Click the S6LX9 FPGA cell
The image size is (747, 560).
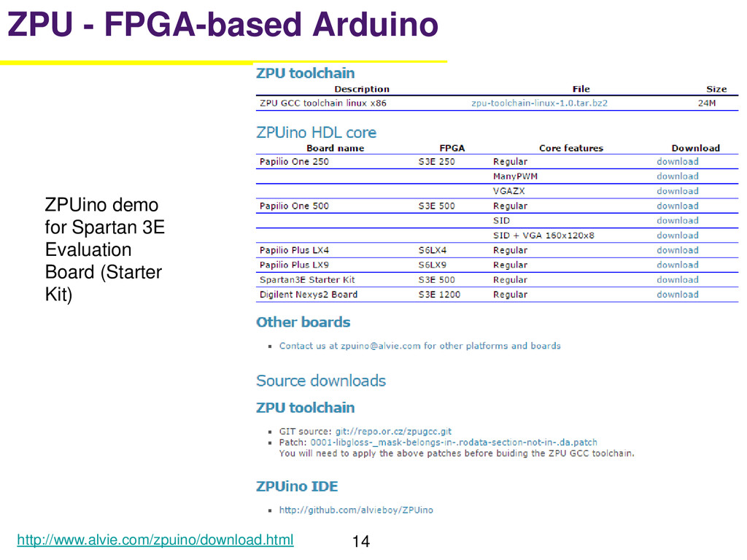[x=432, y=265]
